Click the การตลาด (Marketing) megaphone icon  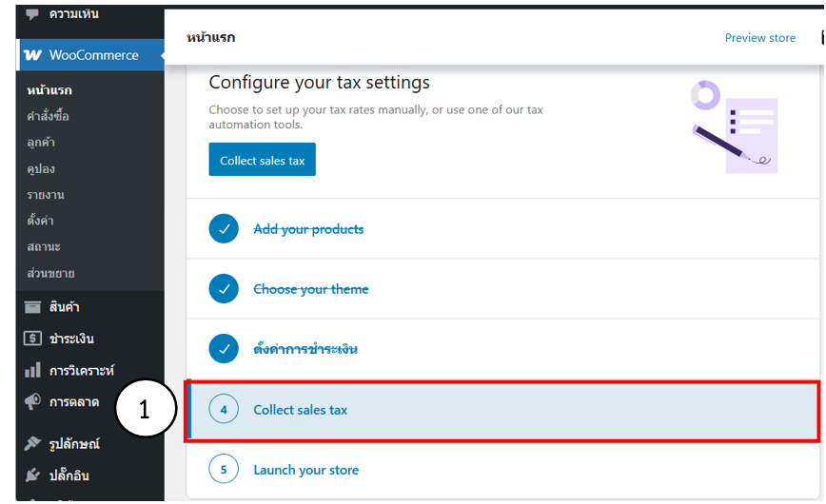(32, 402)
